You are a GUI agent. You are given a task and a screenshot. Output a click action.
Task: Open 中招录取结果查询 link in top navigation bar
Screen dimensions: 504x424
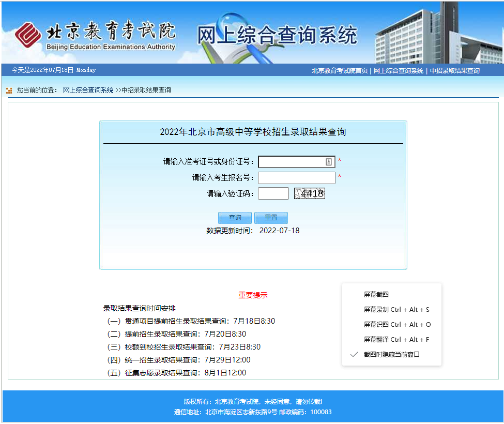454,71
